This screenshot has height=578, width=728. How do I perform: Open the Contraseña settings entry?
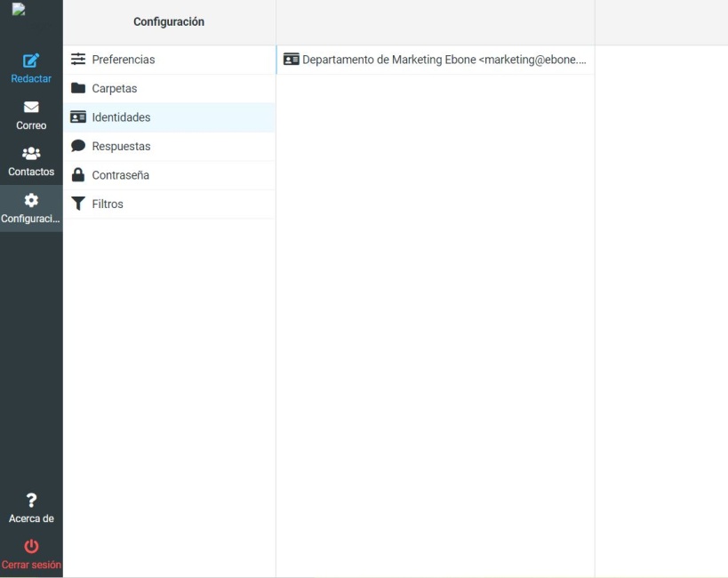point(120,175)
